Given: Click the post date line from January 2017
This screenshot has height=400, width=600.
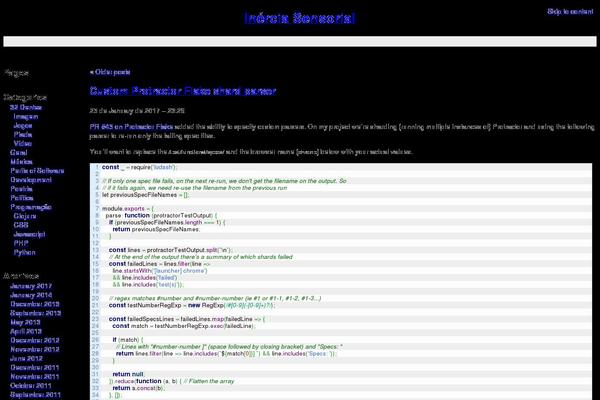Looking at the screenshot, I should (137, 111).
